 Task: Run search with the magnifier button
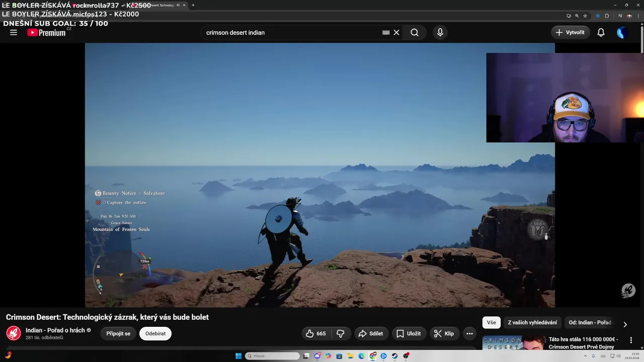pyautogui.click(x=415, y=32)
